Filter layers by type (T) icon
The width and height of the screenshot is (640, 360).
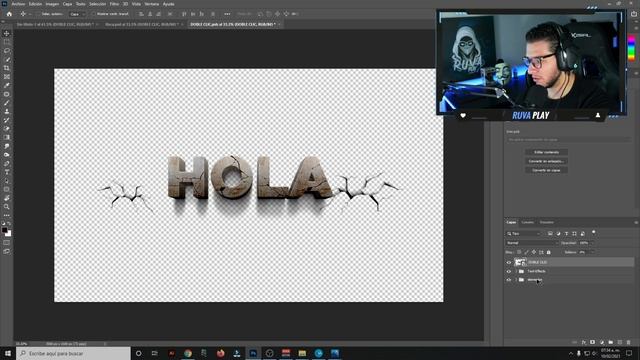[x=566, y=233]
